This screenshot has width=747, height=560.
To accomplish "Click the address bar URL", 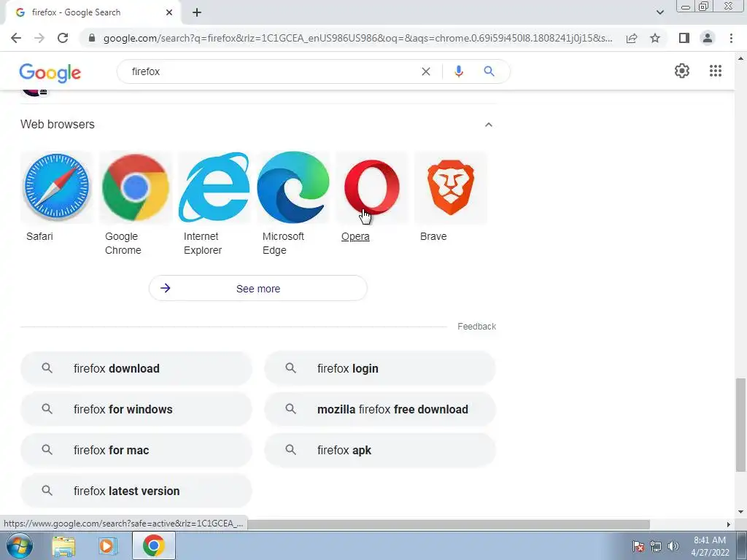I will coord(357,38).
